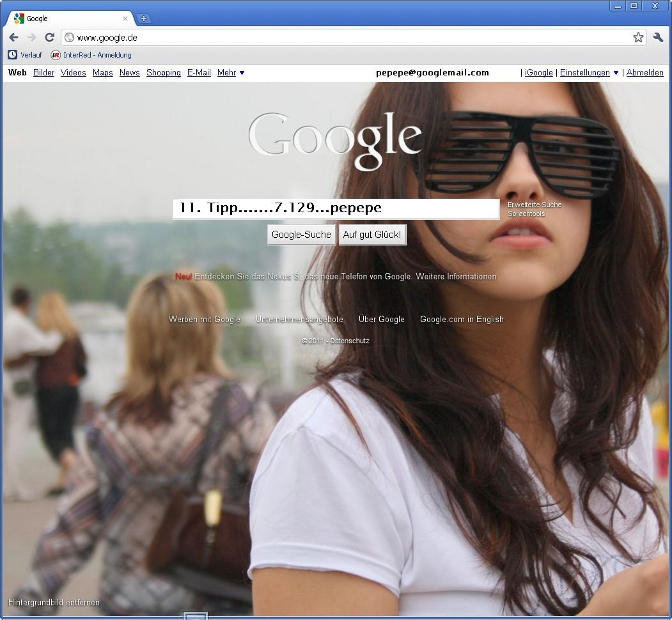
Task: Open Weitere Informationen about Nexus S
Action: tap(456, 276)
